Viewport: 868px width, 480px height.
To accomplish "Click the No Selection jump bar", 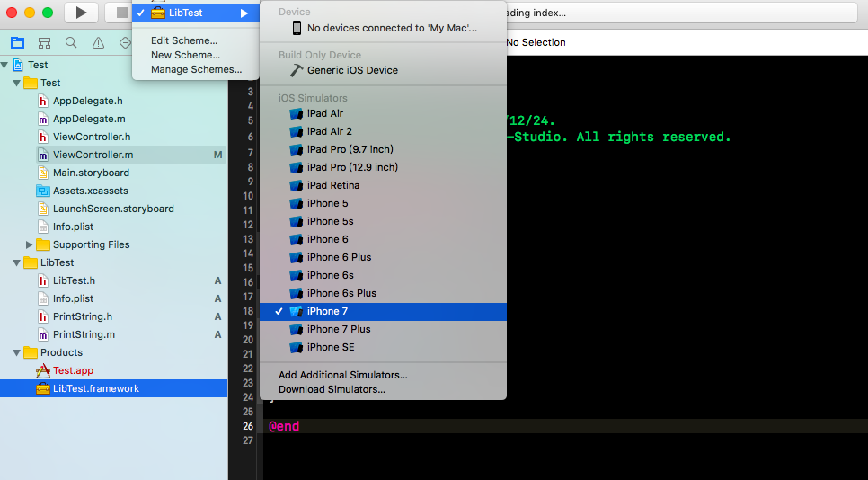I will pos(536,42).
